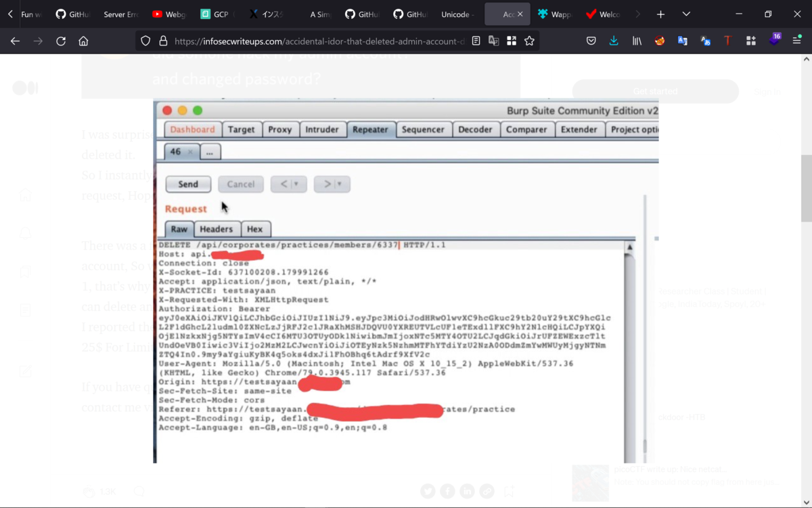
Task: Share article on Twitter
Action: click(x=428, y=491)
